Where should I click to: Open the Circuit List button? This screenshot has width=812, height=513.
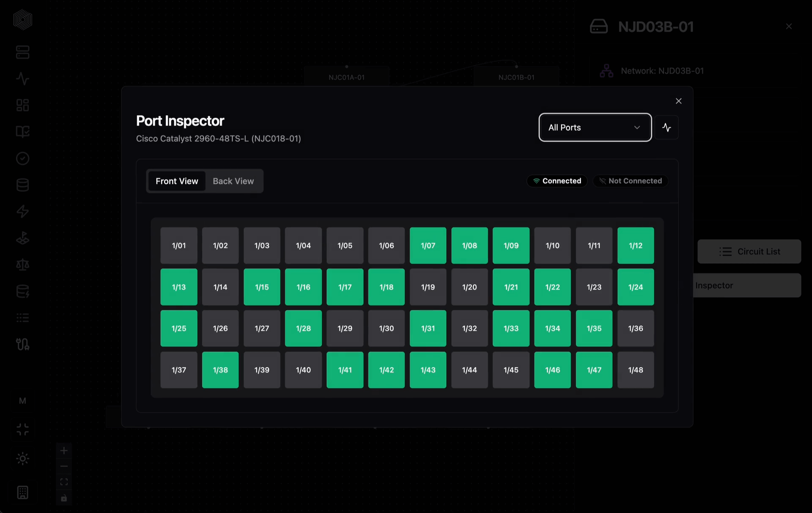749,251
